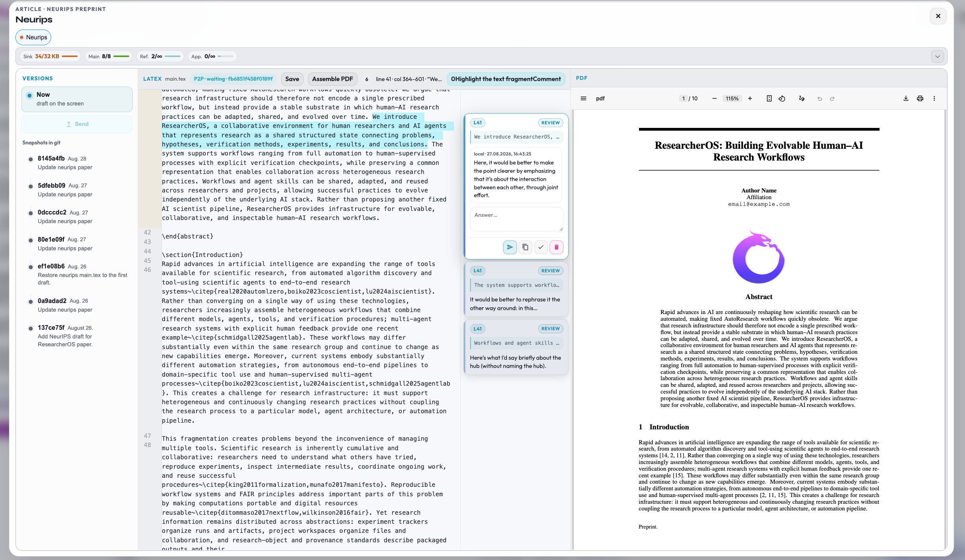Open review comment 'The system supports workflo…'
This screenshot has width=965, height=560.
tap(516, 289)
